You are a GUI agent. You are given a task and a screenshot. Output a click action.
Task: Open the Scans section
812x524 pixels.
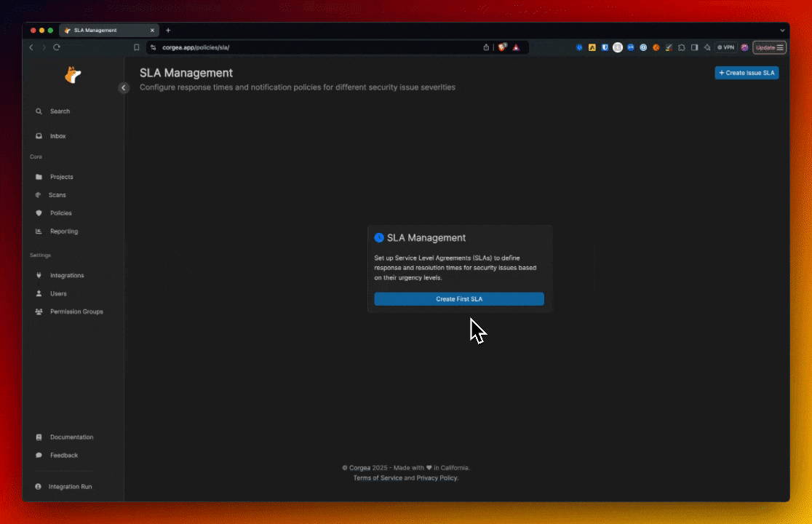pos(57,195)
